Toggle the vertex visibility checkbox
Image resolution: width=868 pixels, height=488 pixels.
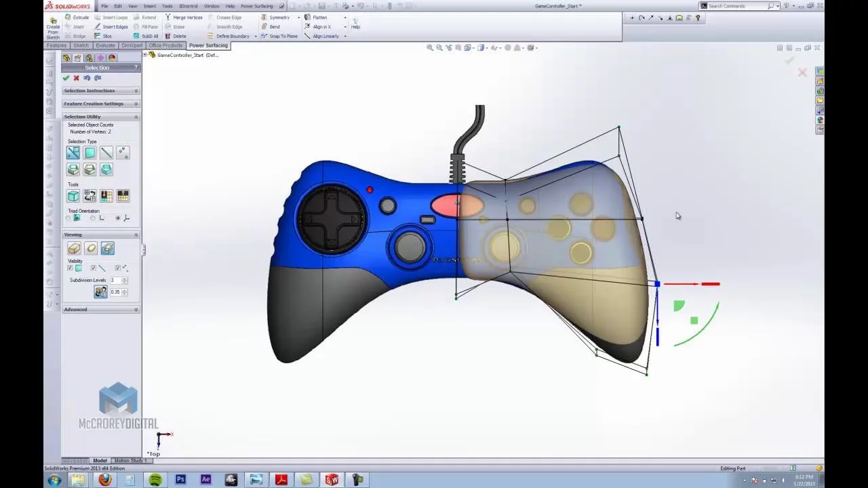[x=117, y=268]
